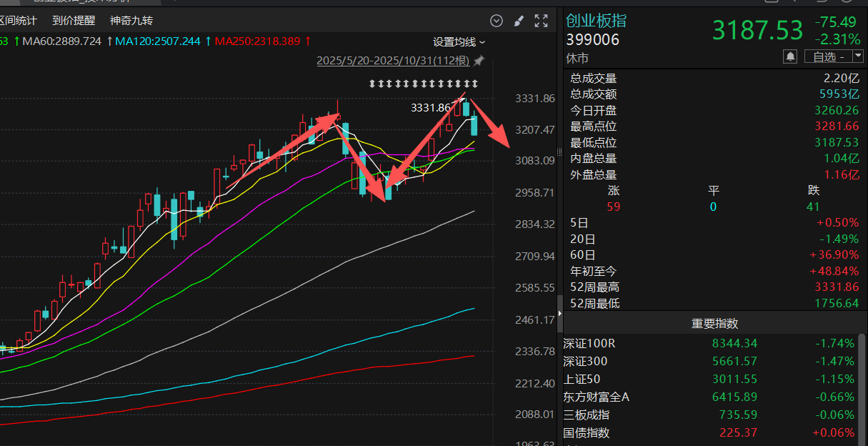The image size is (868, 446).
Task: Open the 区间统计 menu item
Action: point(18,21)
